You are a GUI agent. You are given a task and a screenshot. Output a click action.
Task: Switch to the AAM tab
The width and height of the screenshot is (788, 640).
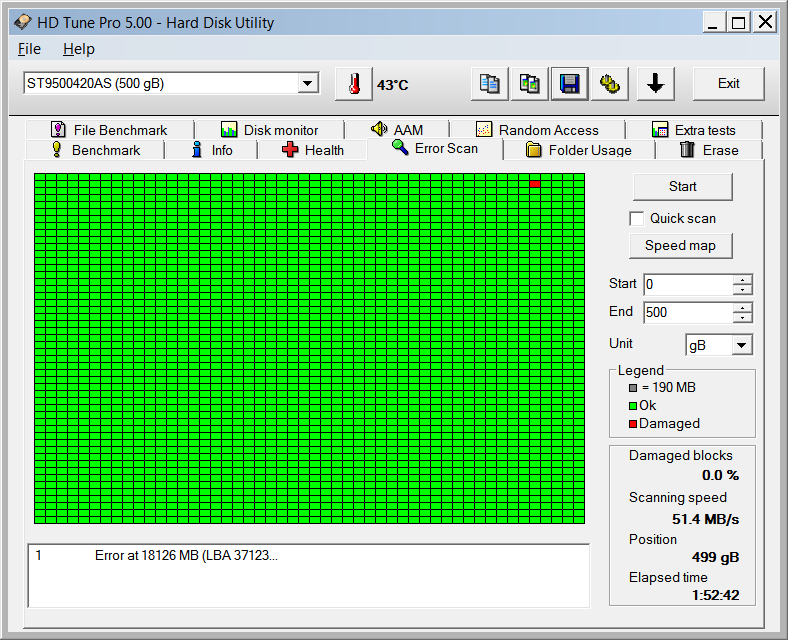[x=397, y=130]
